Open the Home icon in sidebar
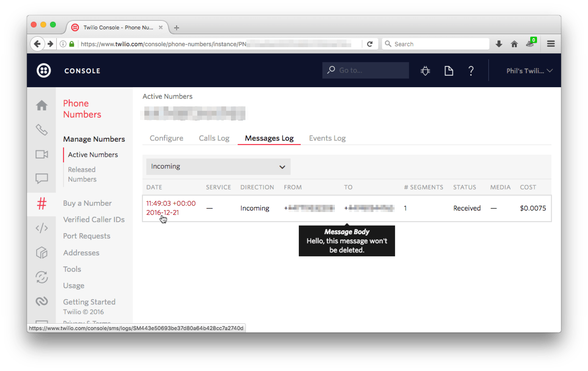588x371 pixels. (x=42, y=105)
